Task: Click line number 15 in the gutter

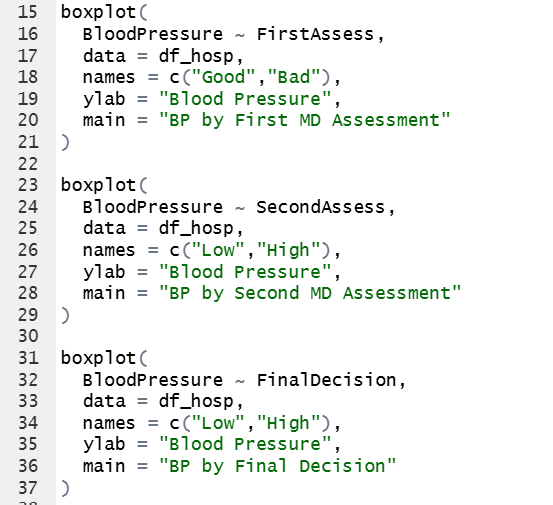Action: tap(28, 12)
